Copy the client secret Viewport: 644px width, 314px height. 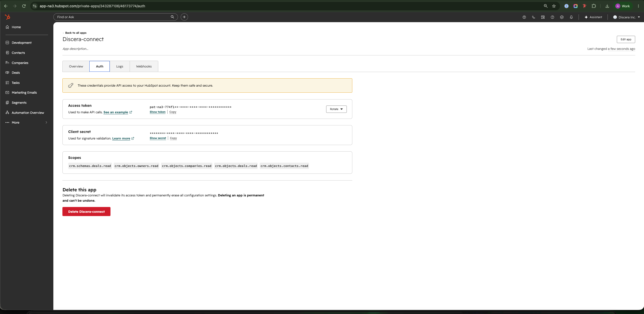[x=173, y=138]
